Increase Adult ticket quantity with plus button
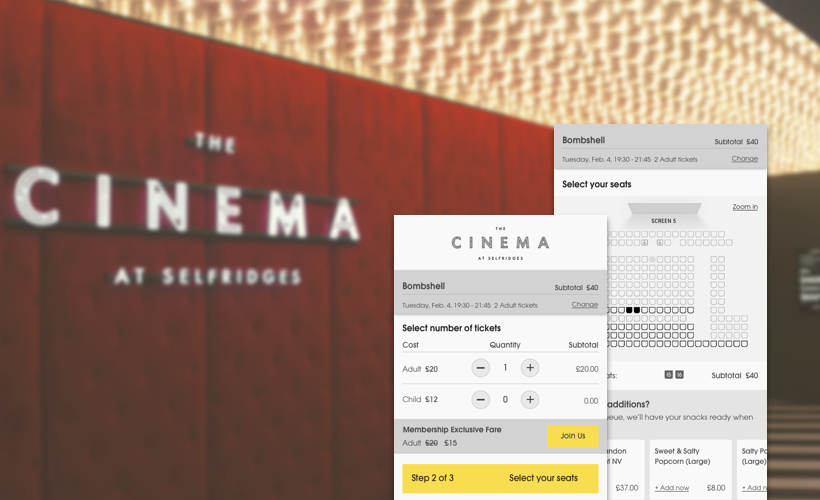This screenshot has height=500, width=820. click(530, 368)
